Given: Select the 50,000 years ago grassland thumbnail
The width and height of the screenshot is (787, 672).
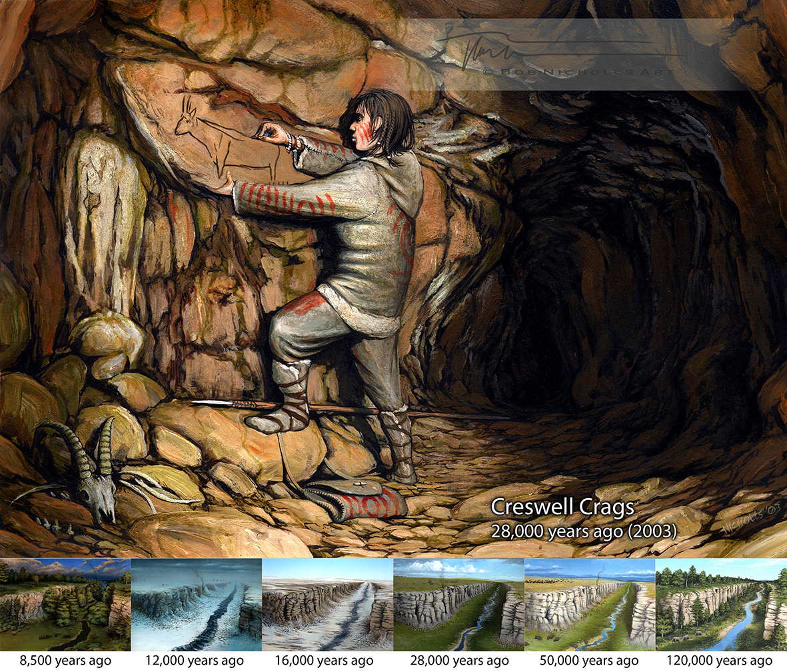Looking at the screenshot, I should (x=590, y=604).
